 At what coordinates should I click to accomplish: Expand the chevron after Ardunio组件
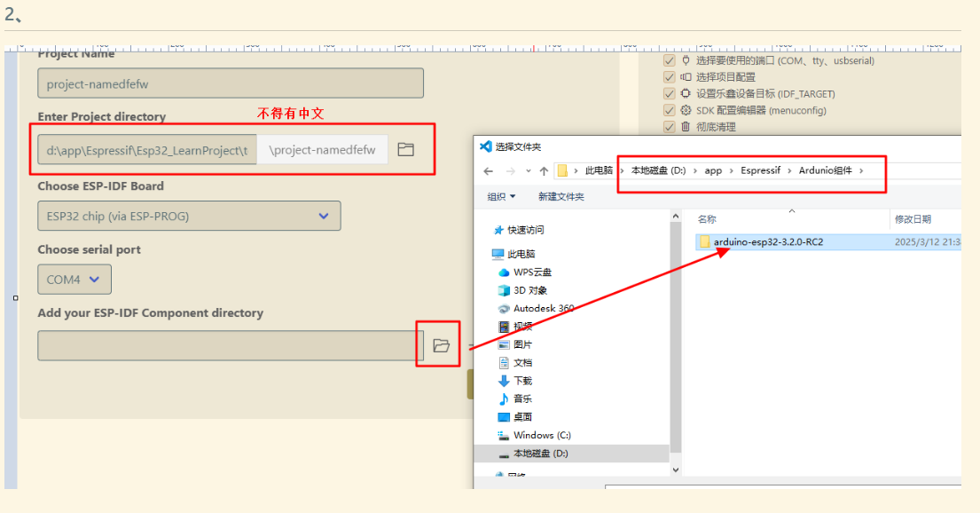click(860, 170)
